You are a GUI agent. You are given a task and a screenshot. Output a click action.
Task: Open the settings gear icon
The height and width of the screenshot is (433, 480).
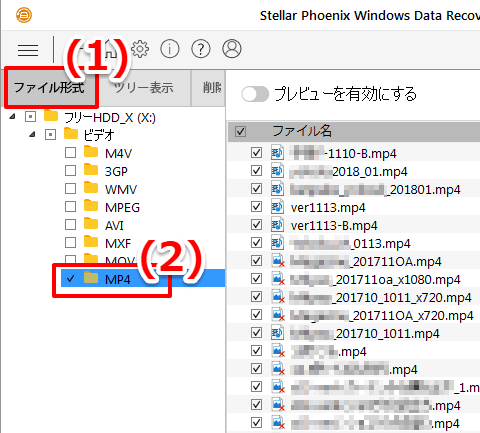pyautogui.click(x=140, y=49)
